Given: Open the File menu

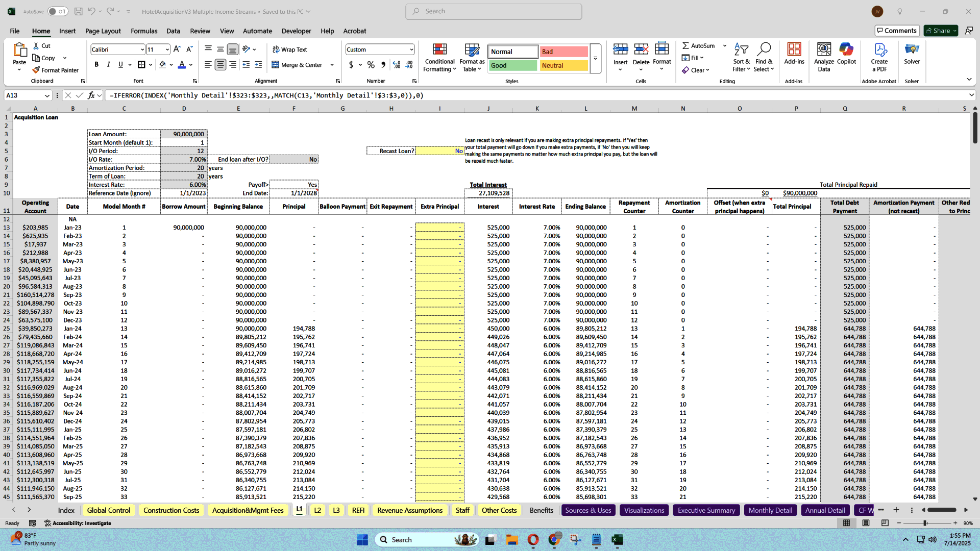Looking at the screenshot, I should (15, 31).
